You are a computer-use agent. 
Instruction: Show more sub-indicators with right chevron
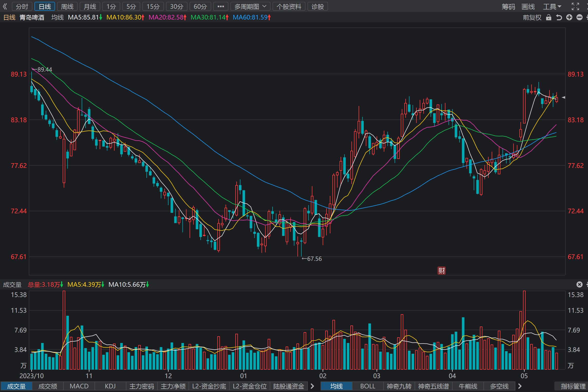coord(312,386)
